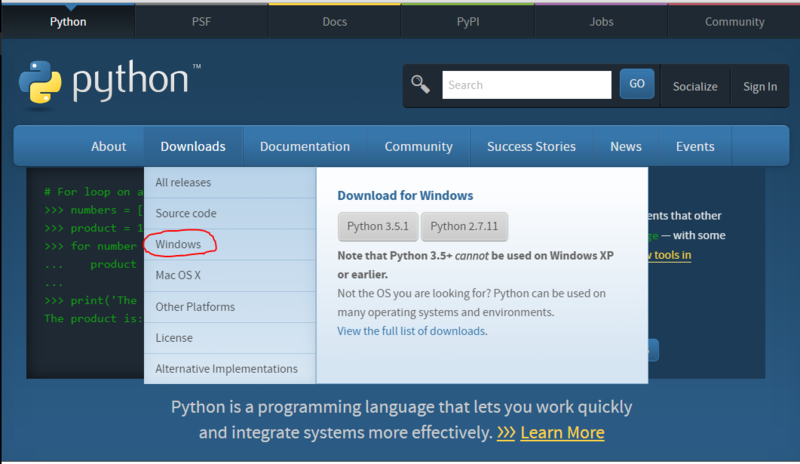Open Community in the main navigation
The height and width of the screenshot is (464, 800).
pos(418,146)
